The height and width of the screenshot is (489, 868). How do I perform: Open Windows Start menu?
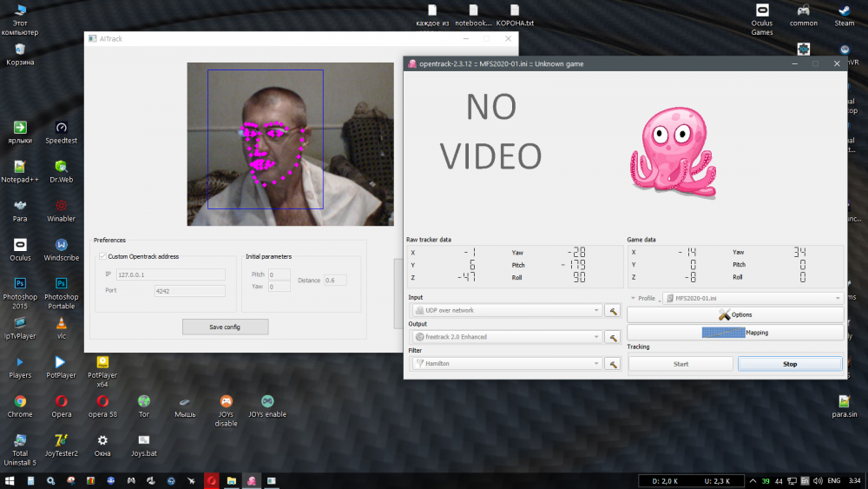[10, 480]
